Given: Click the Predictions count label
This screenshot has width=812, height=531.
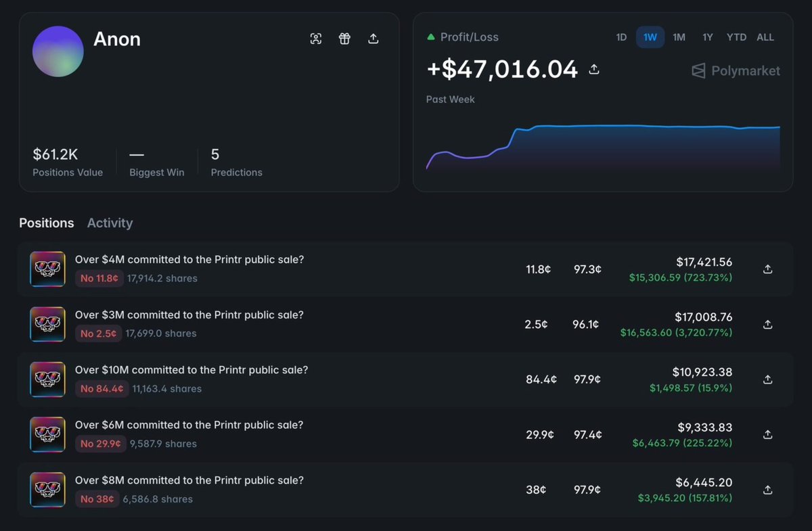Looking at the screenshot, I should click(x=237, y=172).
